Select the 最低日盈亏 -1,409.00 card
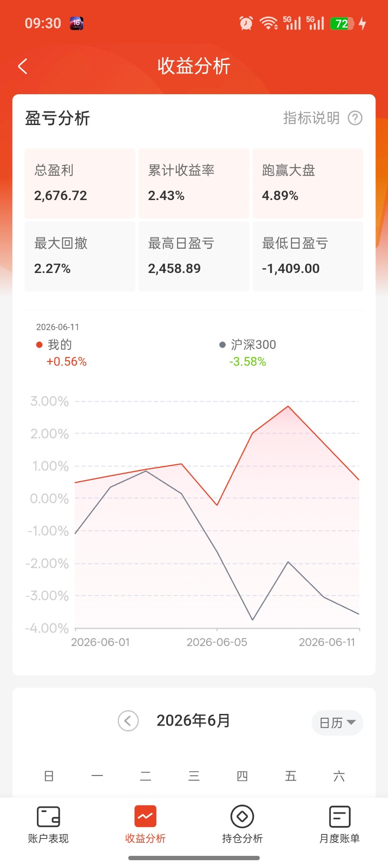 308,256
